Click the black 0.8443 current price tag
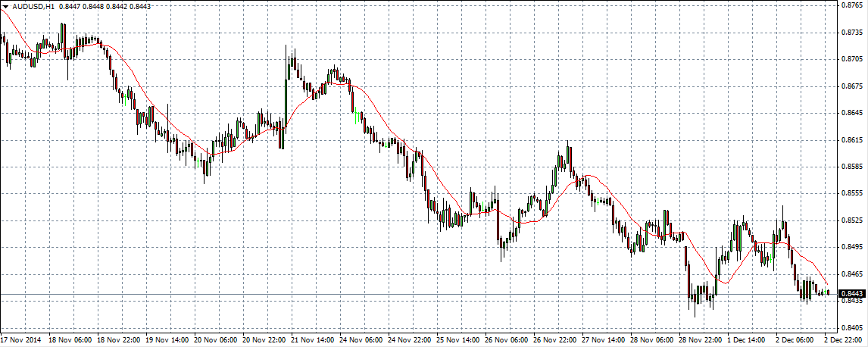 pyautogui.click(x=852, y=293)
